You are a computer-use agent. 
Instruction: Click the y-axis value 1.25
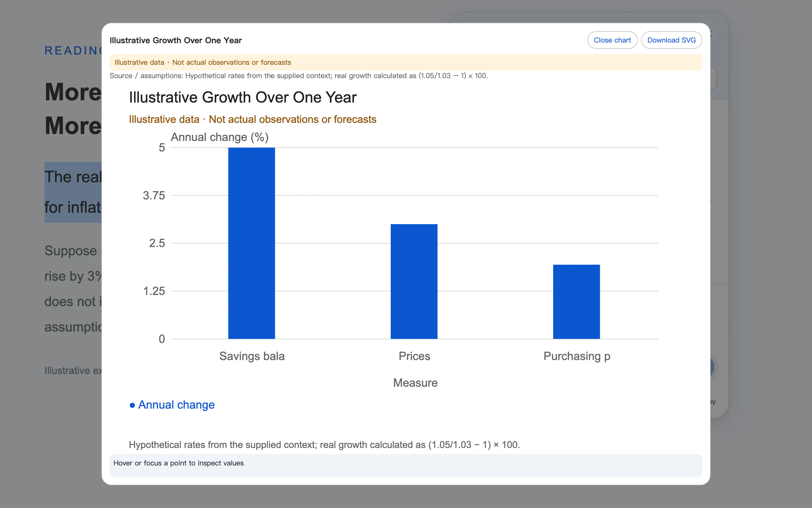[x=154, y=291]
